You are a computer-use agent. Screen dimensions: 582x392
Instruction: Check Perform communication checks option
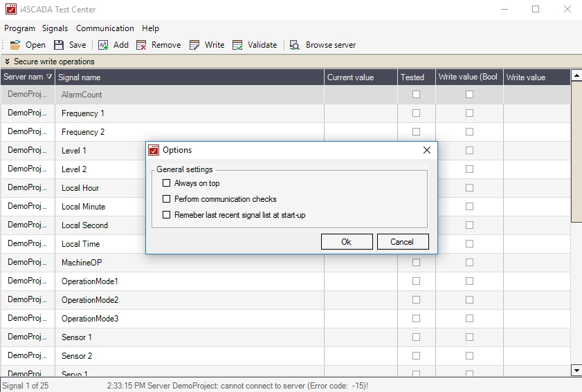click(166, 199)
